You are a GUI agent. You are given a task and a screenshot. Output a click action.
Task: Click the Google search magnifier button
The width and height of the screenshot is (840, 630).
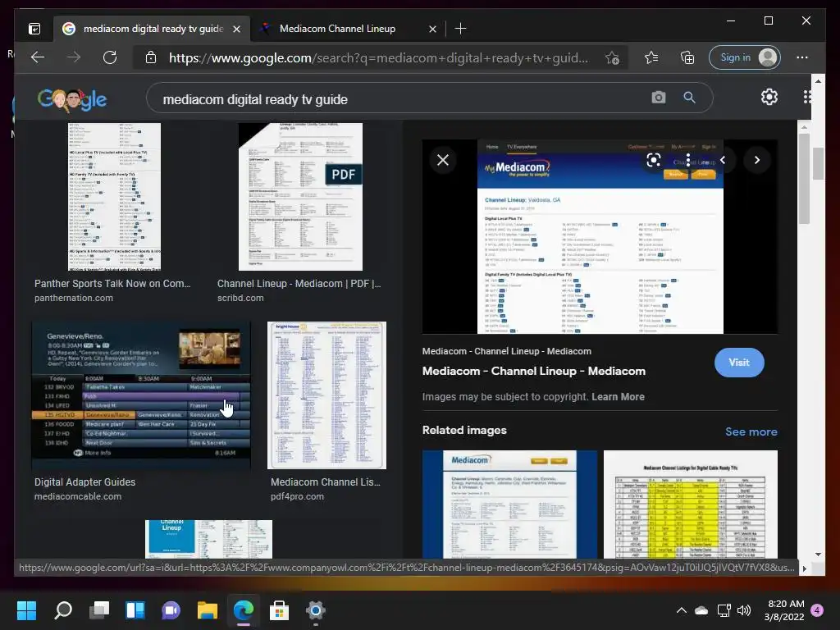(x=689, y=98)
